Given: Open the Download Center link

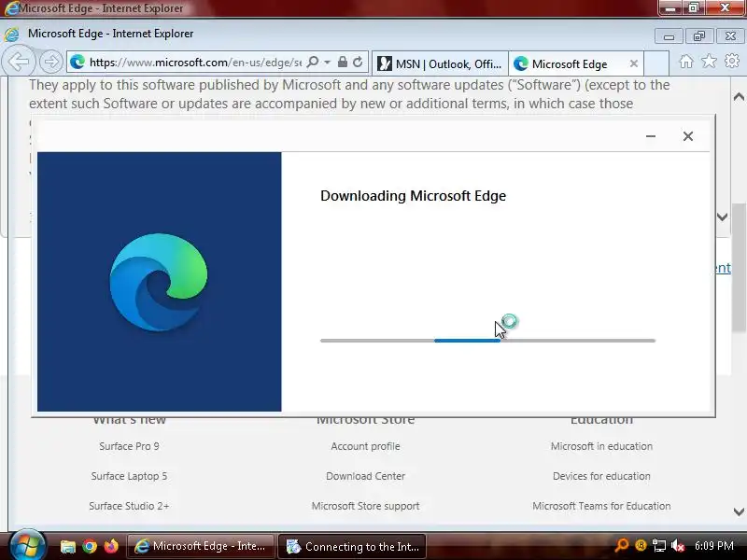Looking at the screenshot, I should tap(365, 476).
